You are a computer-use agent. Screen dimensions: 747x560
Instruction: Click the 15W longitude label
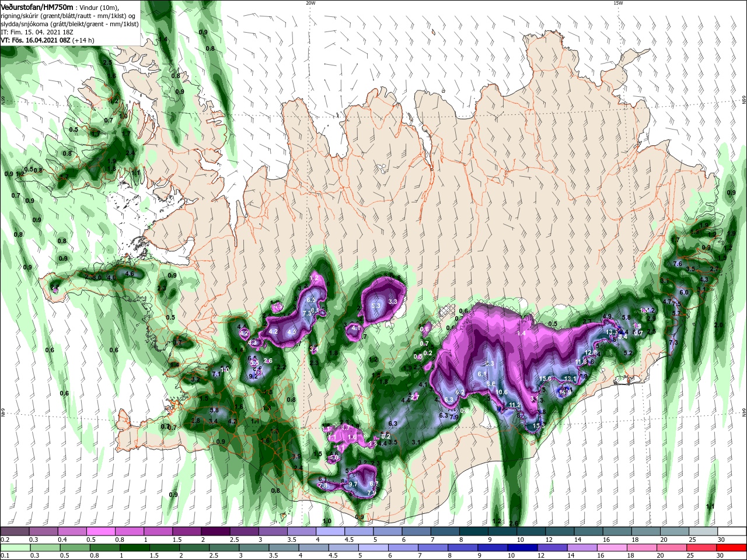pos(618,3)
